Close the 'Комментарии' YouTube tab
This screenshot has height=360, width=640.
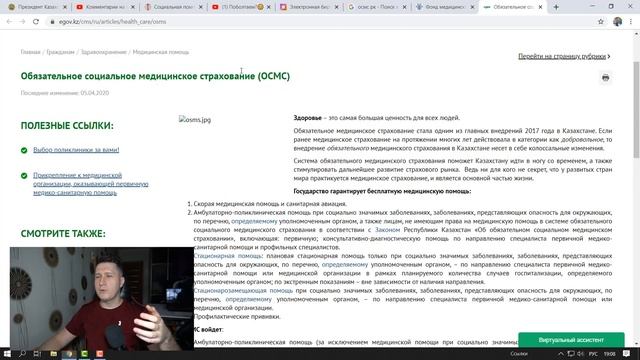click(133, 7)
